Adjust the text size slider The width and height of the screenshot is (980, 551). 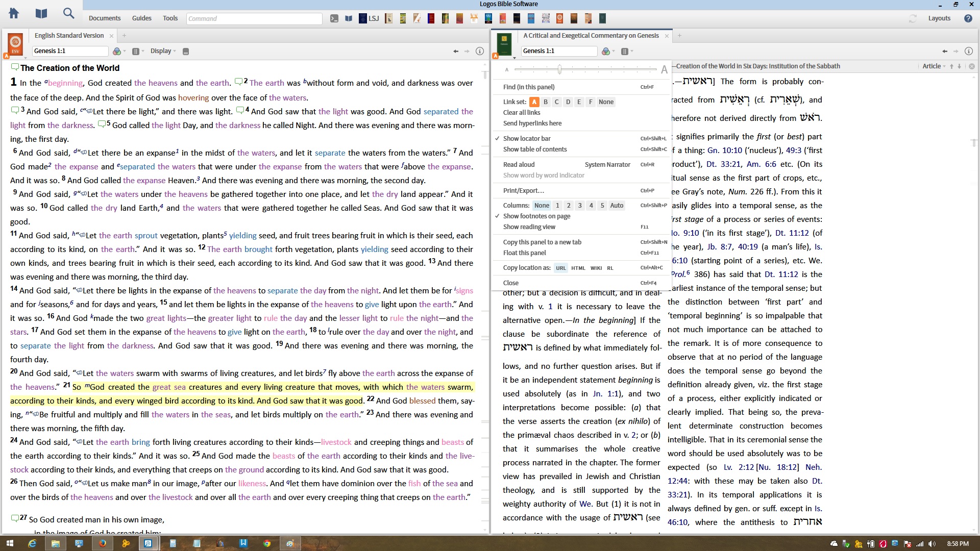click(x=559, y=69)
